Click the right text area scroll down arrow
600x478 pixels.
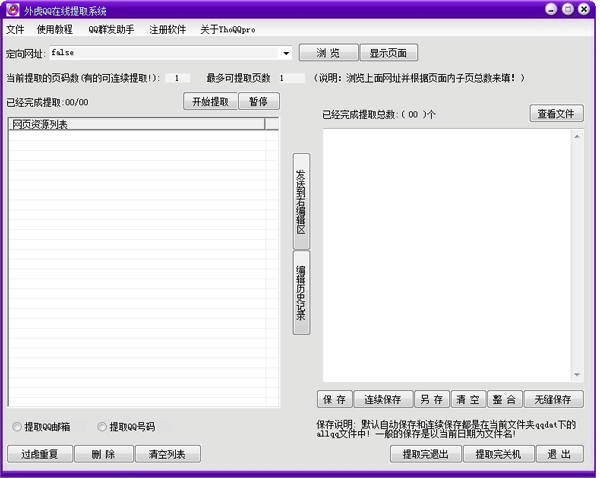[x=577, y=375]
